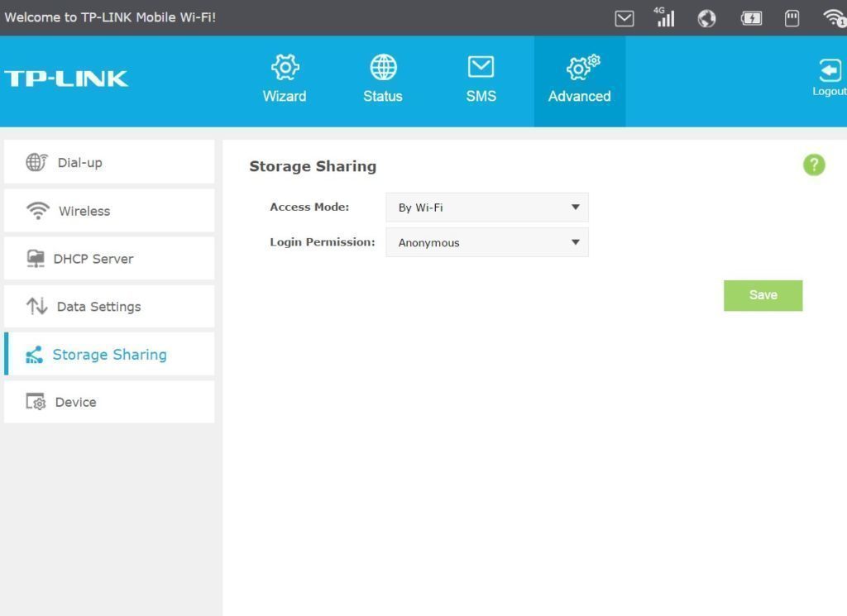The height and width of the screenshot is (616, 847).
Task: Expand Login Permission using its arrow
Action: (x=576, y=242)
